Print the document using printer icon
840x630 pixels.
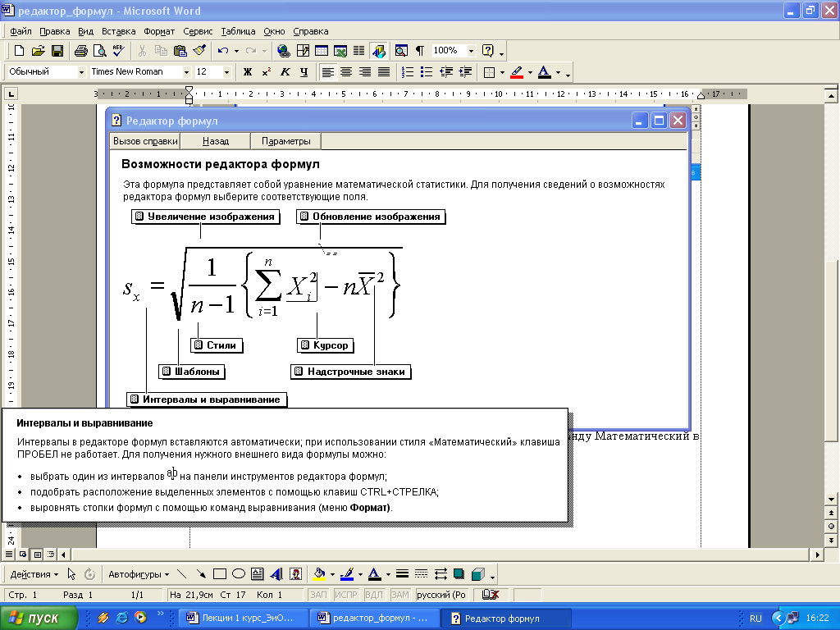pyautogui.click(x=81, y=51)
